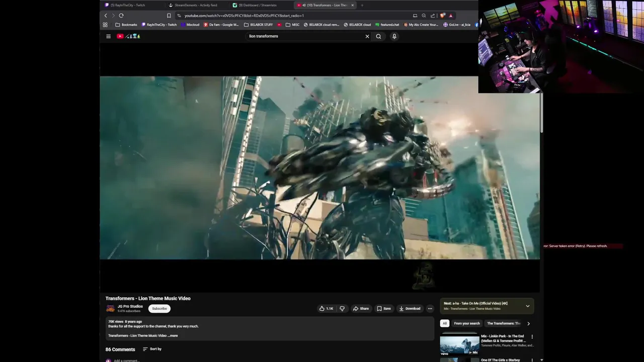The width and height of the screenshot is (644, 362).
Task: Expand the Next: a-ha Take On Me playlist panel
Action: (x=528, y=306)
